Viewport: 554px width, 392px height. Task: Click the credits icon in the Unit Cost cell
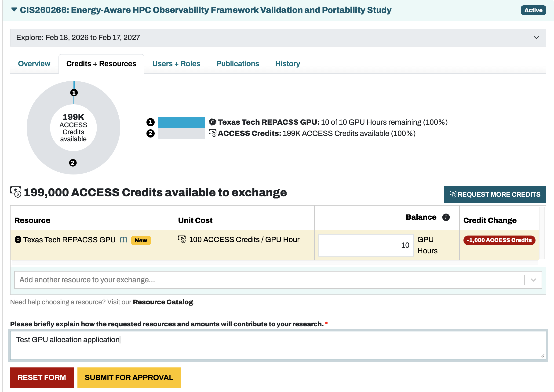point(182,240)
